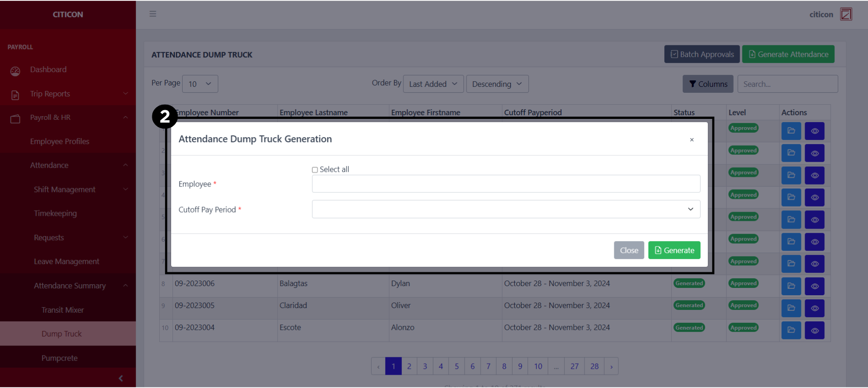Open the Descending sort order dropdown
Screen dimensions: 868x388
coord(497,84)
